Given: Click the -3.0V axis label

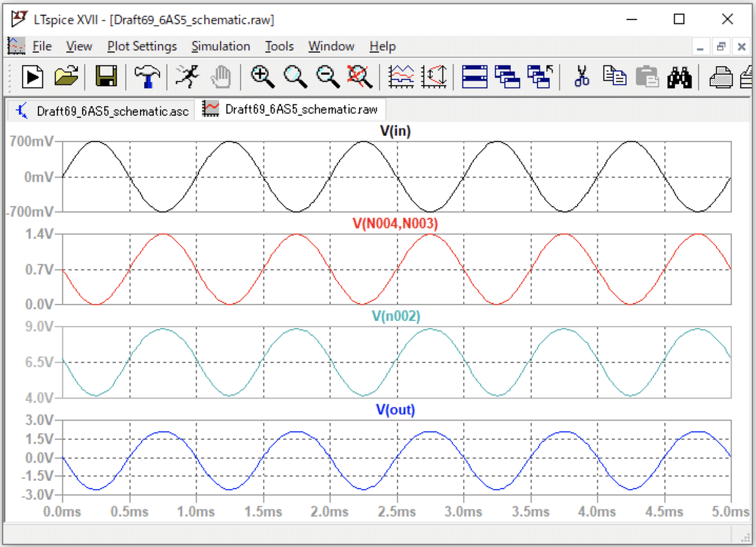Looking at the screenshot, I should (x=38, y=495).
